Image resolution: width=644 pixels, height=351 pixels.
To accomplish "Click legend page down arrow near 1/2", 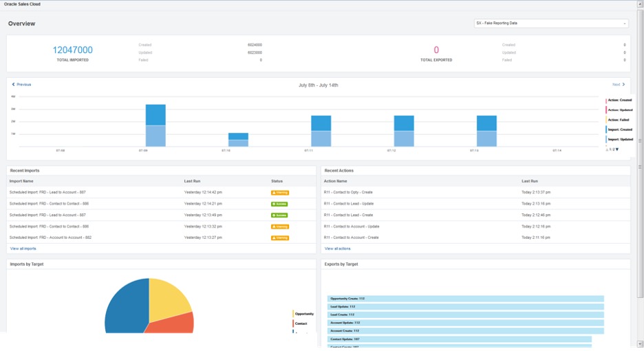I will click(x=617, y=149).
